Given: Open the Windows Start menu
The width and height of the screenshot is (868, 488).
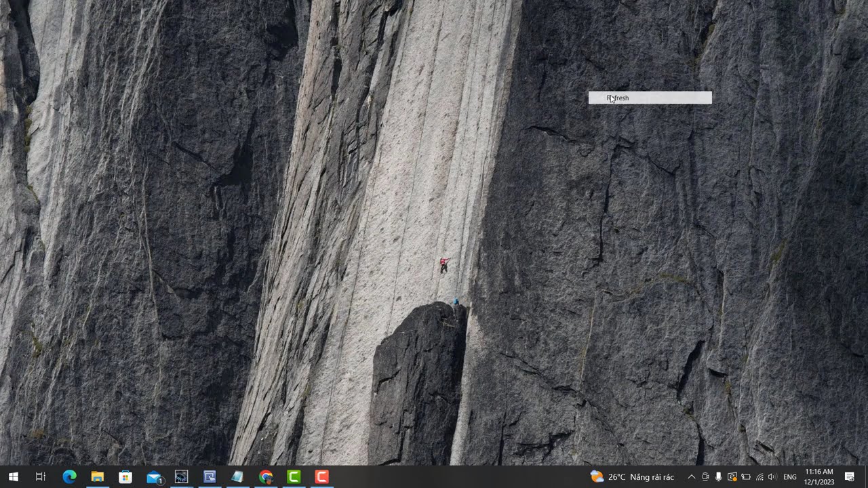Looking at the screenshot, I should [13, 477].
